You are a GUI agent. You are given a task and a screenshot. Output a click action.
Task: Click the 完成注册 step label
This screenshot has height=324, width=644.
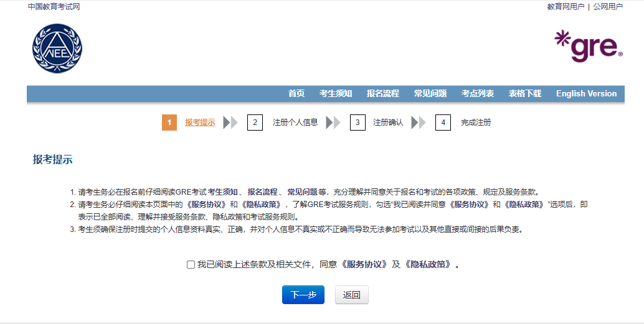coord(476,123)
